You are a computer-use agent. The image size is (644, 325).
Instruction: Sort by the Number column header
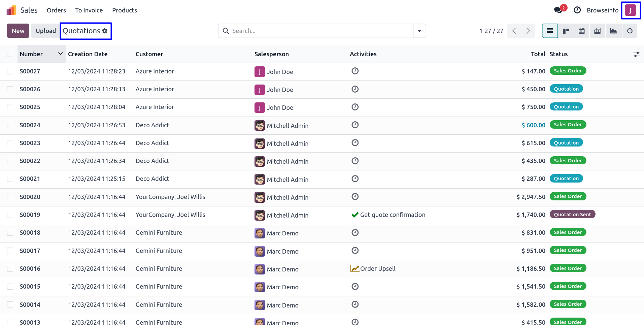[x=31, y=54]
